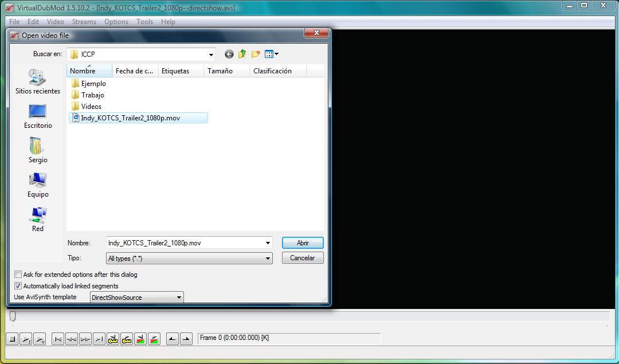Screen dimensions: 619x364
Task: Open the Streams menu
Action: tap(84, 22)
